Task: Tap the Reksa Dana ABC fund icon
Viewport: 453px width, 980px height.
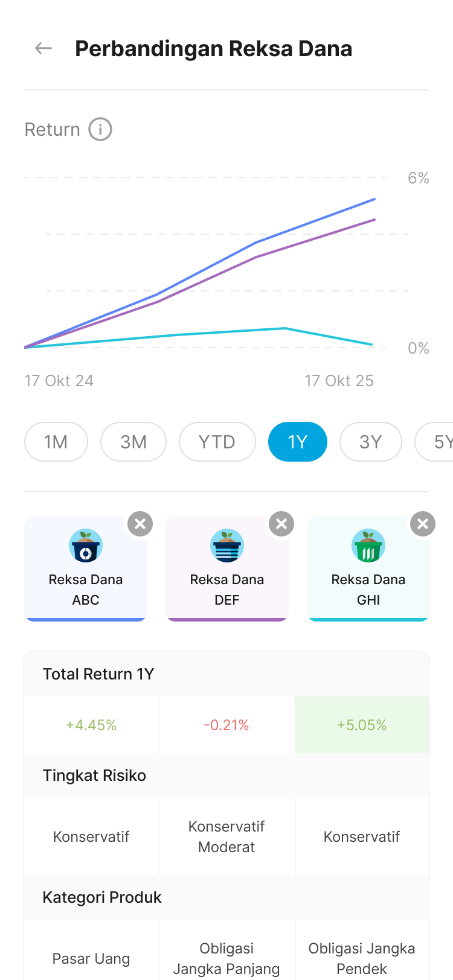Action: point(86,546)
